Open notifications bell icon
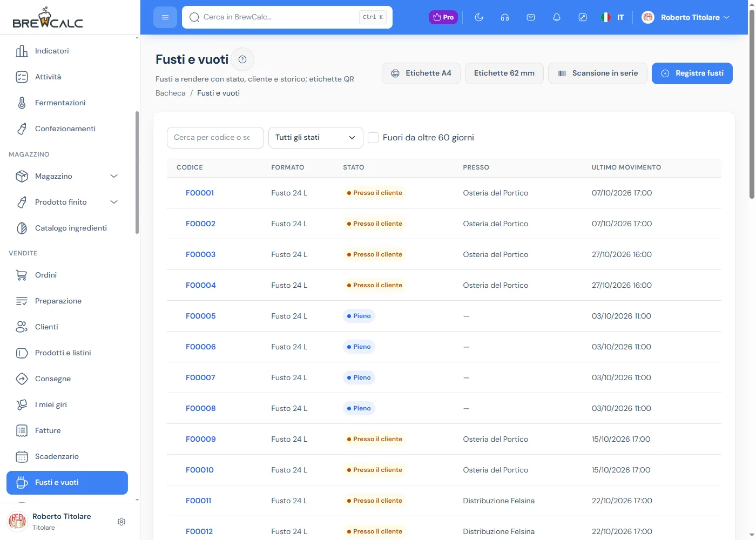The height and width of the screenshot is (540, 756). (x=557, y=17)
